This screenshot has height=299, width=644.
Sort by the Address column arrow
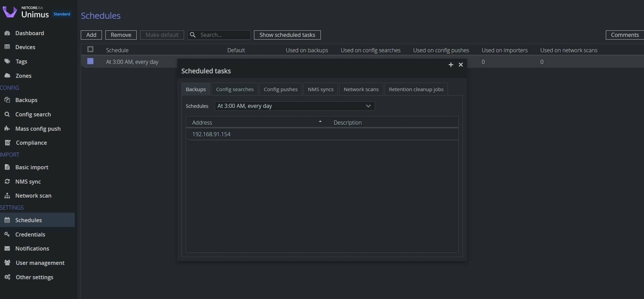pos(320,122)
